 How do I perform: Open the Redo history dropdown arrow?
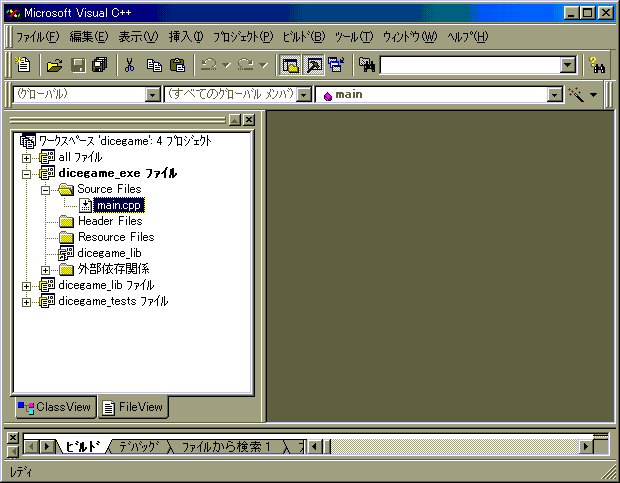point(263,65)
